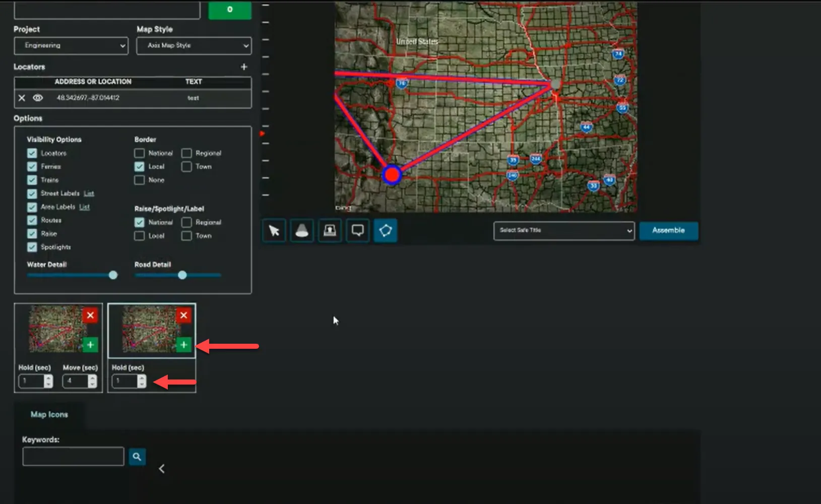Delete the second keyframe thumbnail

point(183,316)
